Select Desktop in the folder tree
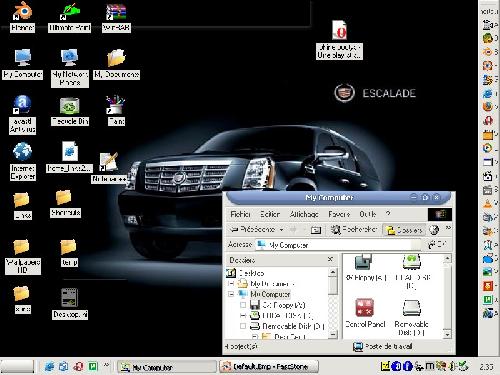500x375 pixels. [x=246, y=273]
